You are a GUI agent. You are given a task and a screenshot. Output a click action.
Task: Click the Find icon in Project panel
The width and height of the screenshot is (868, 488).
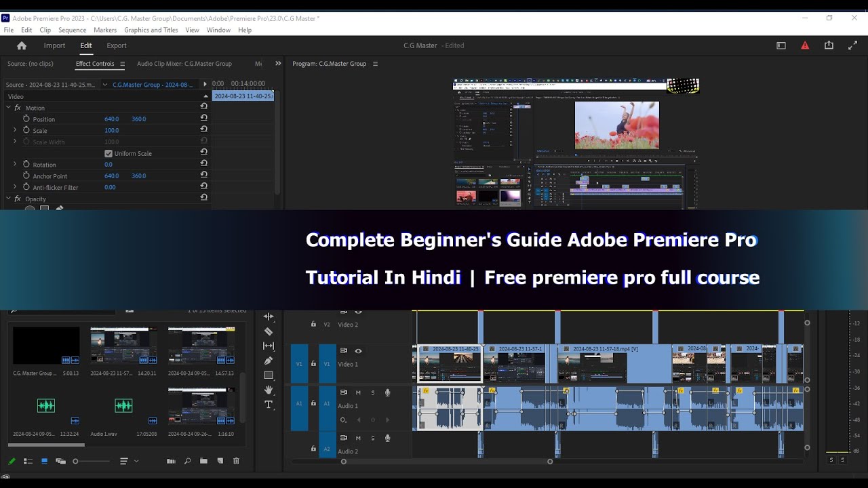pyautogui.click(x=187, y=461)
